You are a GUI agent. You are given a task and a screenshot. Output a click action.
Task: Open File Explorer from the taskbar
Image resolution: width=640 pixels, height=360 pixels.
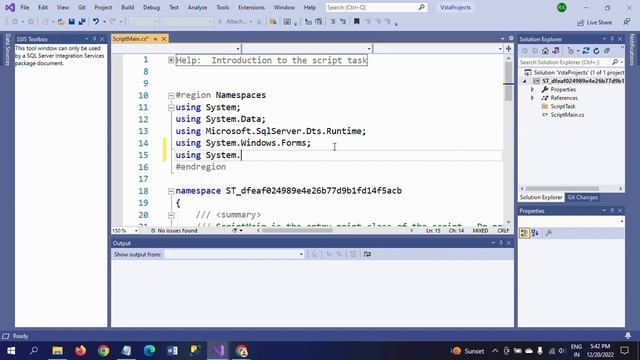click(58, 351)
